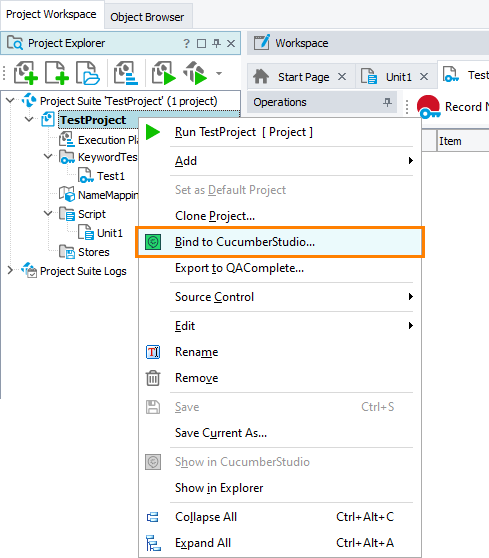Click the Execution Plan toolbar icon

pos(126,73)
